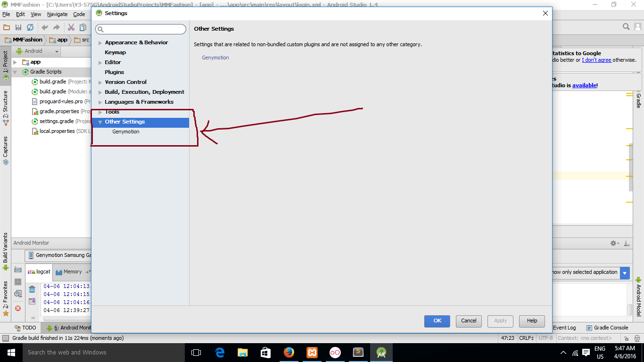This screenshot has width=644, height=362.
Task: Open the File menu
Action: point(6,14)
